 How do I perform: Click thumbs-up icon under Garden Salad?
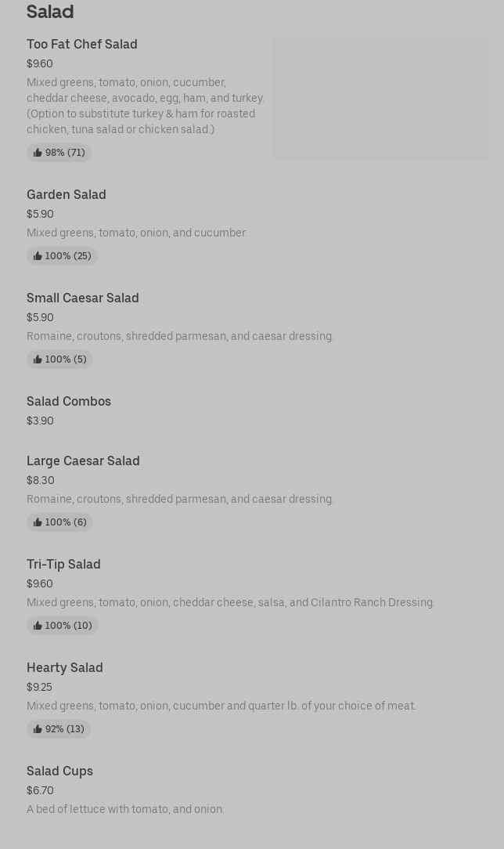tap(38, 256)
